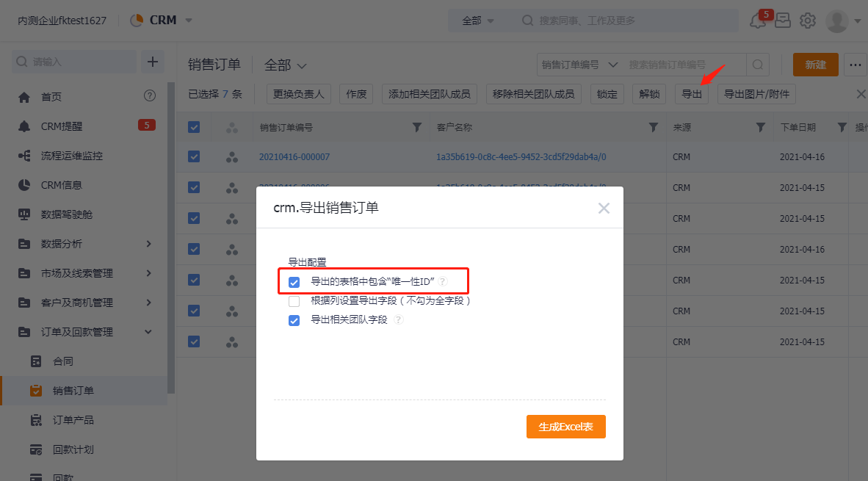Image resolution: width=868 pixels, height=481 pixels.
Task: Click the team icon in row 20210416-000007
Action: (x=232, y=157)
